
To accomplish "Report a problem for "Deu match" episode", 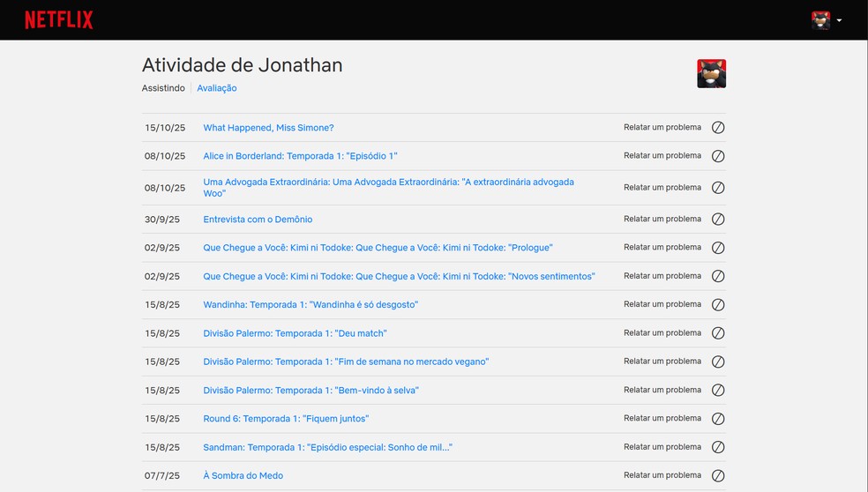I will click(662, 332).
